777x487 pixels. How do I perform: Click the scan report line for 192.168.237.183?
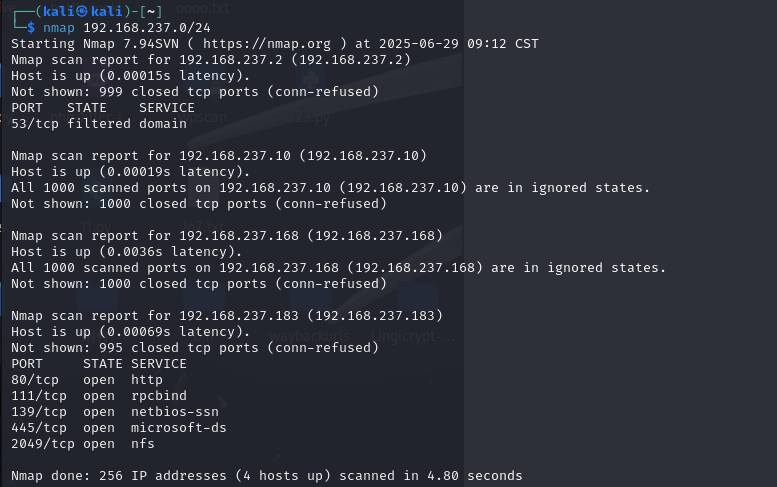tap(226, 316)
